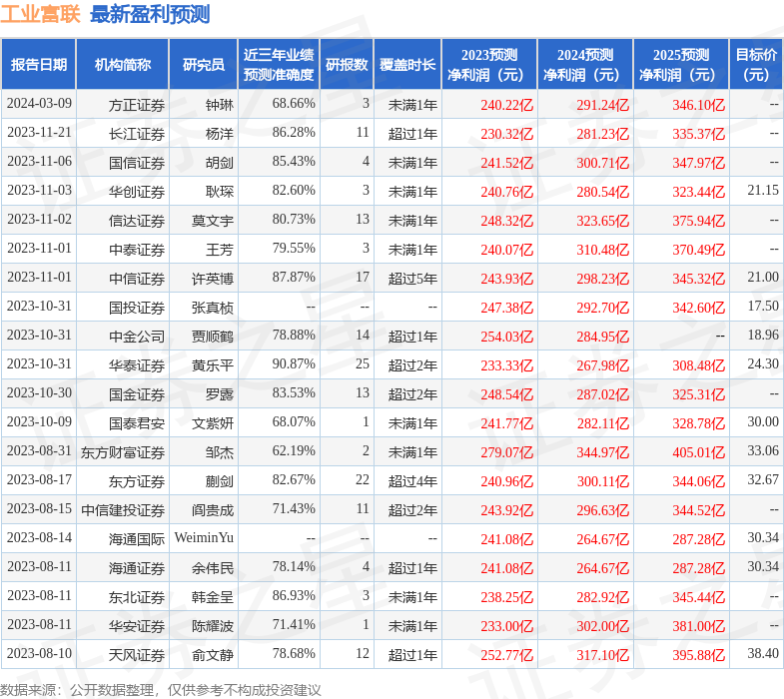Click the 研究员 column header

204,65
